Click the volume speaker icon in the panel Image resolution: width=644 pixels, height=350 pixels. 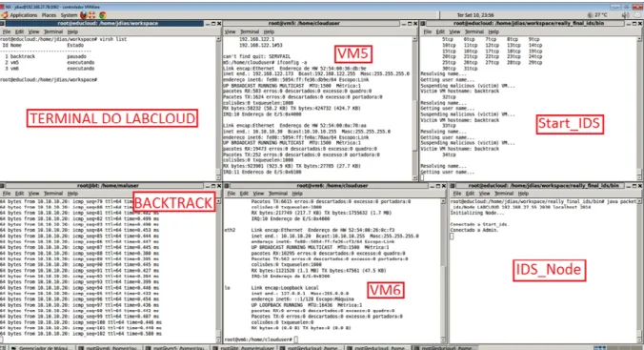[x=626, y=15]
